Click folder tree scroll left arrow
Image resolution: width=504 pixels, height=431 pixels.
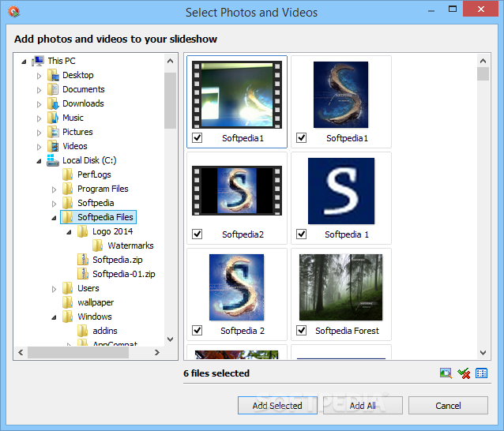tap(21, 352)
